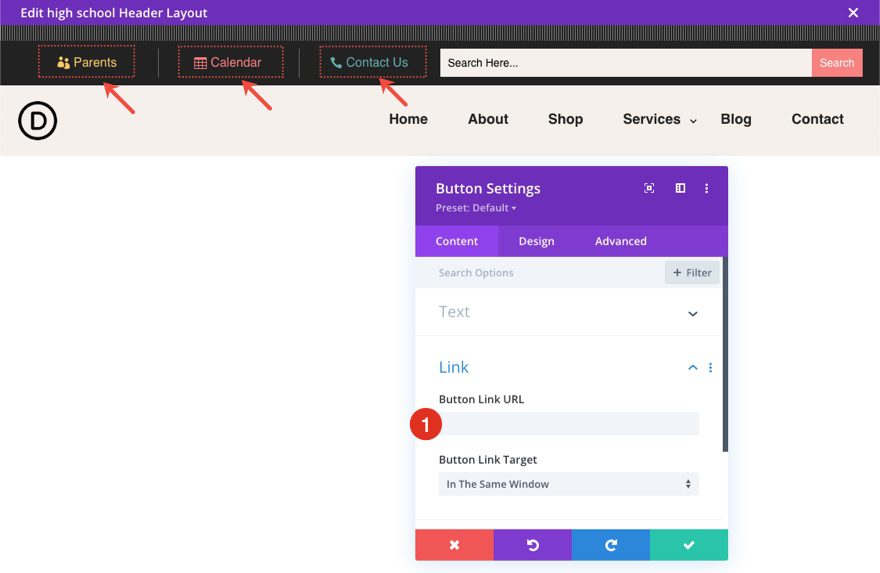Screen dimensions: 880x573
Task: Redo change with the blue redo button
Action: pos(610,545)
